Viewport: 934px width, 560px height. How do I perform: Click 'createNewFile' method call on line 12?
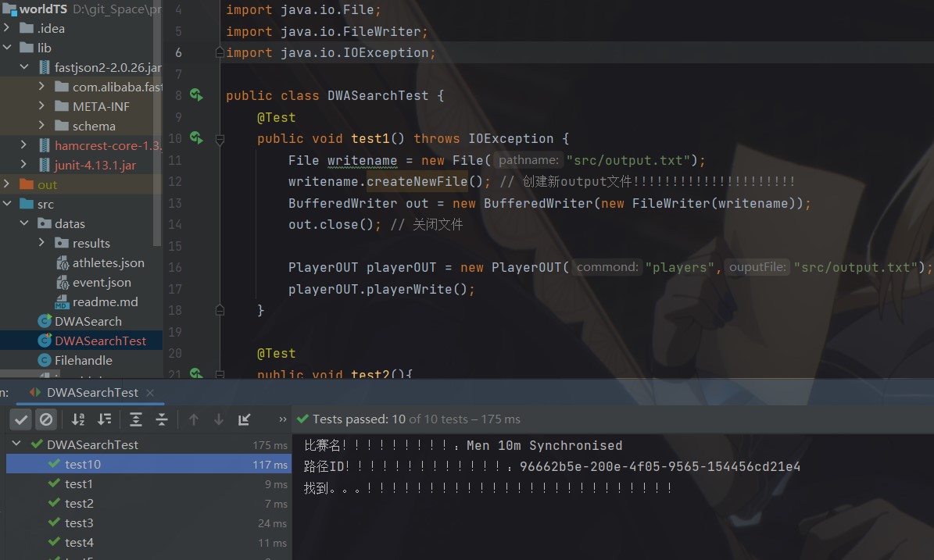tap(417, 181)
